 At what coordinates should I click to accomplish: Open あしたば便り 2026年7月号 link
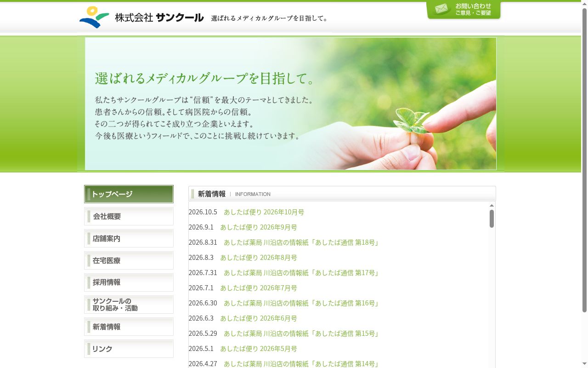[258, 288]
